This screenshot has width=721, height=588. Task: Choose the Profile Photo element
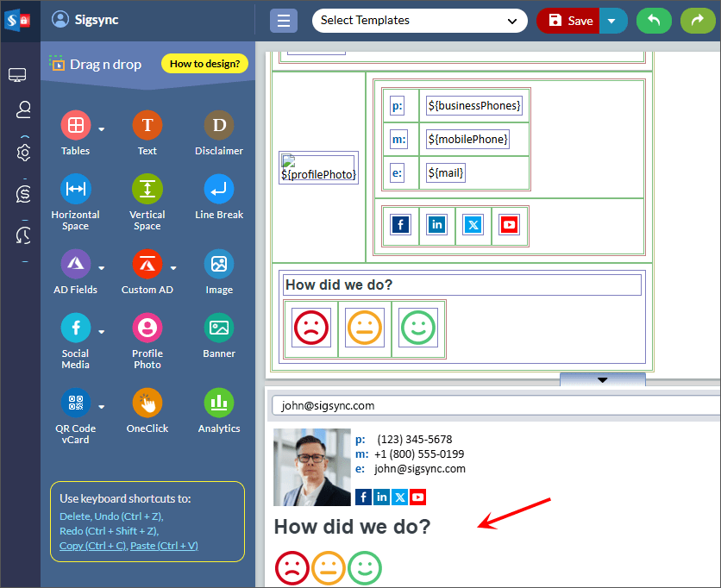147,328
